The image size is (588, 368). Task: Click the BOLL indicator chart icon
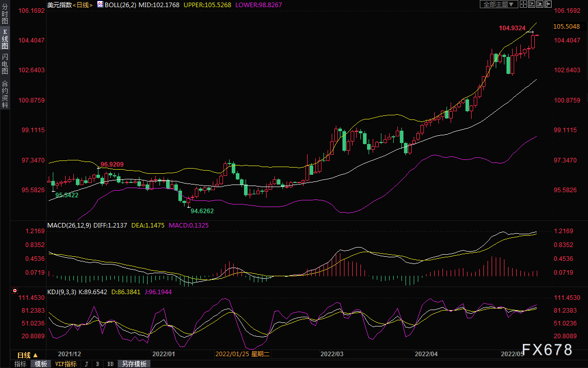pyautogui.click(x=100, y=5)
